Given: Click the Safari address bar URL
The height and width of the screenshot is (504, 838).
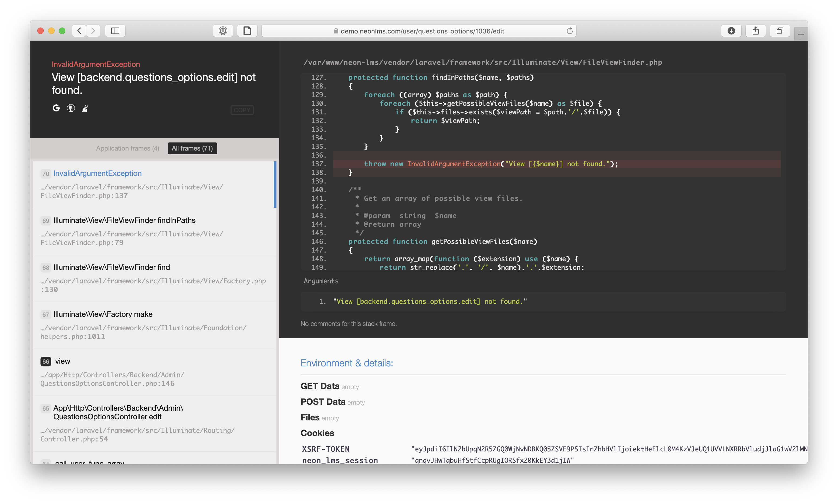Looking at the screenshot, I should click(422, 31).
